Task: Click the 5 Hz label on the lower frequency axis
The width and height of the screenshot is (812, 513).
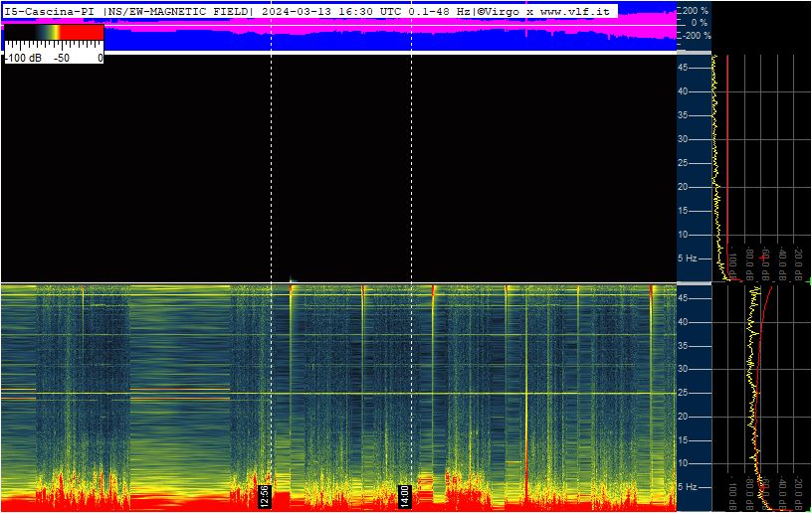Action: click(688, 486)
